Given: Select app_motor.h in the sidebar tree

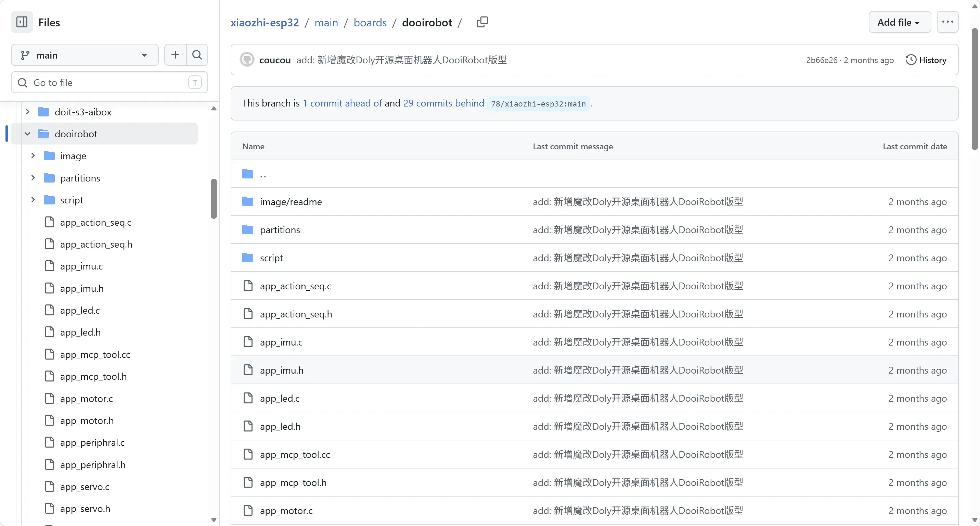Looking at the screenshot, I should pyautogui.click(x=86, y=421).
